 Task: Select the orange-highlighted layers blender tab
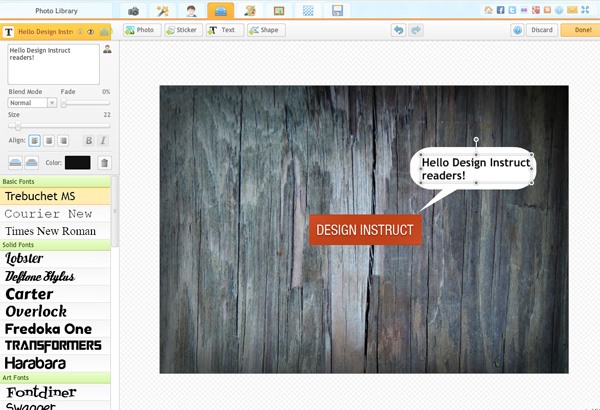(221, 11)
